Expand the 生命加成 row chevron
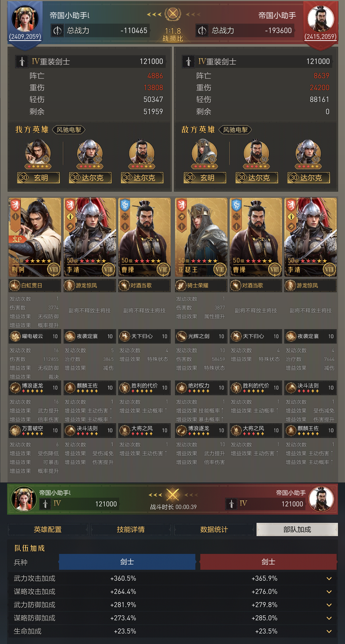Screen dimensions: 345x644 [329, 631]
